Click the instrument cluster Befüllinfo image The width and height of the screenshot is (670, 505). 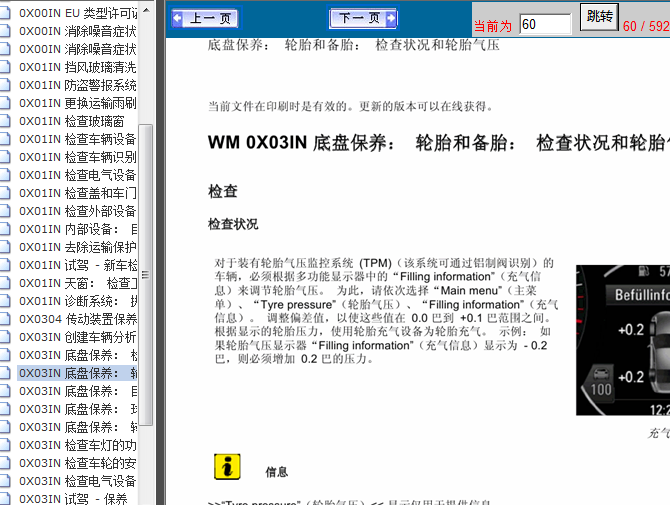pyautogui.click(x=623, y=340)
